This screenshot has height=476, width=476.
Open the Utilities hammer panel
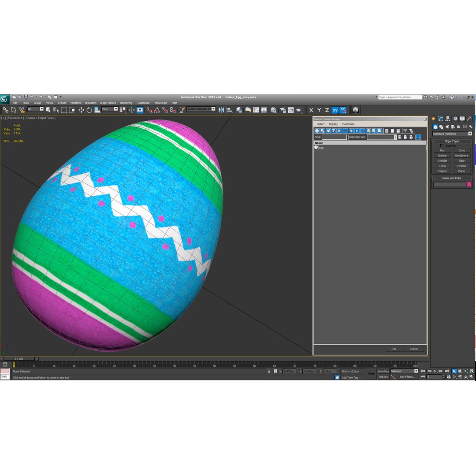point(469,119)
